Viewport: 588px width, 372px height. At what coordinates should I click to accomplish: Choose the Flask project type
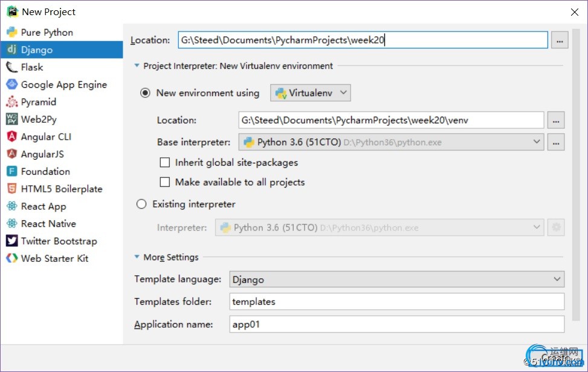32,67
